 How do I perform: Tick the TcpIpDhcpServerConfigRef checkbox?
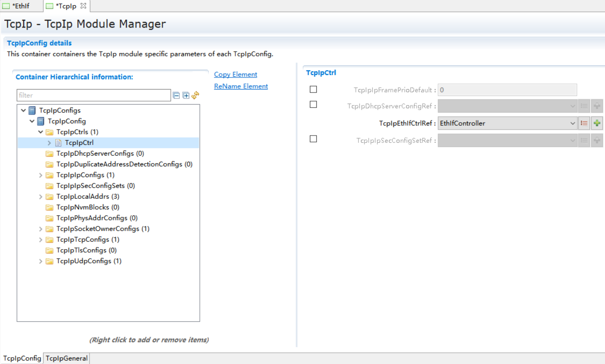pyautogui.click(x=313, y=105)
